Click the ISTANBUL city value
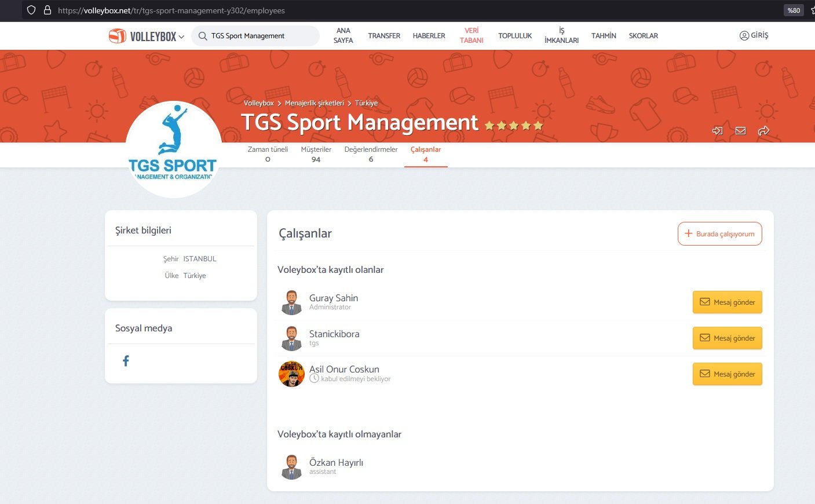This screenshot has height=504, width=815. [x=200, y=259]
